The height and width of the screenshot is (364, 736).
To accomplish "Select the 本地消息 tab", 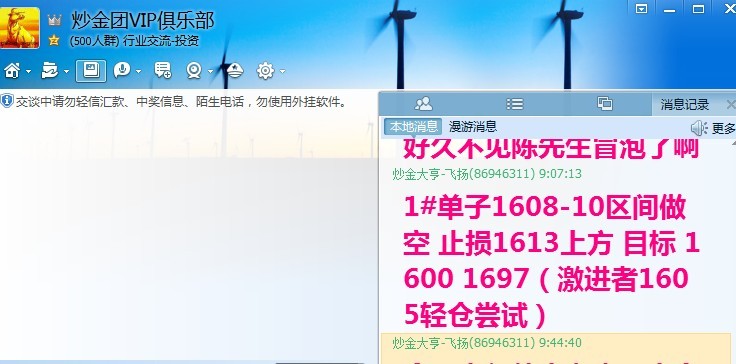I will point(414,127).
